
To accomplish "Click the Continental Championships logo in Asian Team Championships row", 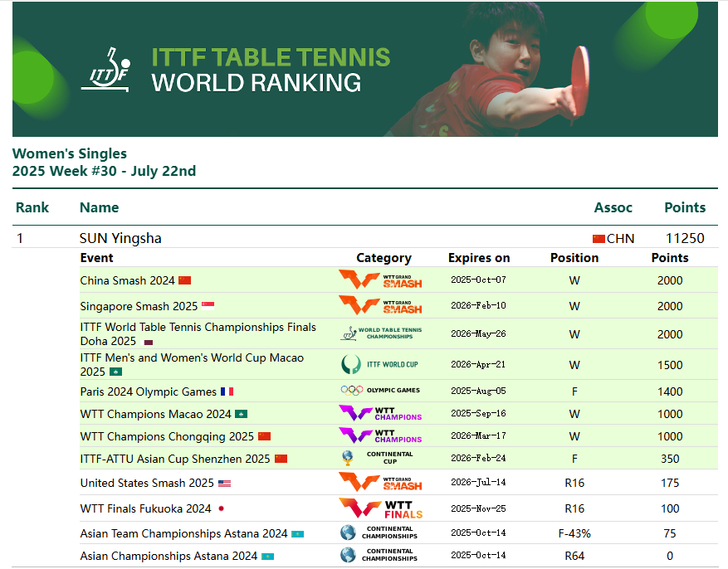I will point(379,533).
